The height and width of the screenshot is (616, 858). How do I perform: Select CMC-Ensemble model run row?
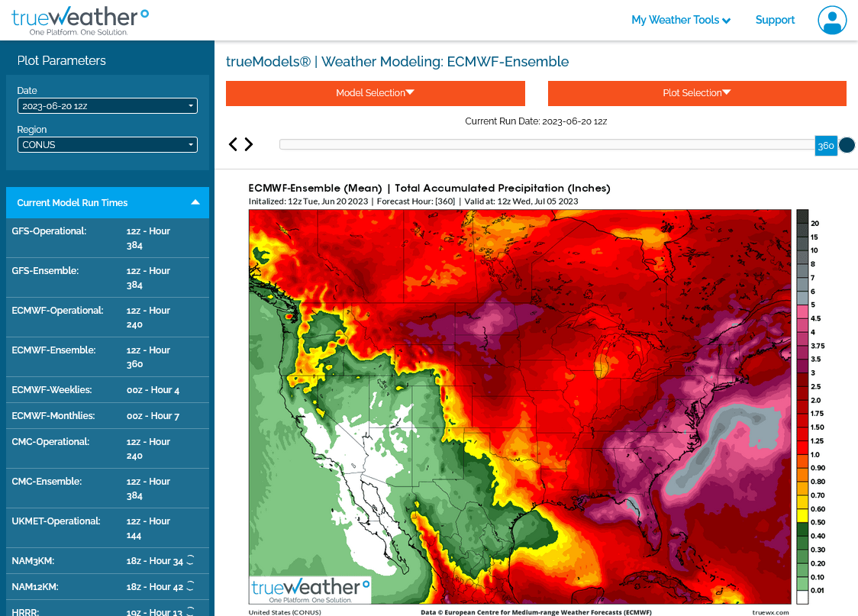(107, 488)
